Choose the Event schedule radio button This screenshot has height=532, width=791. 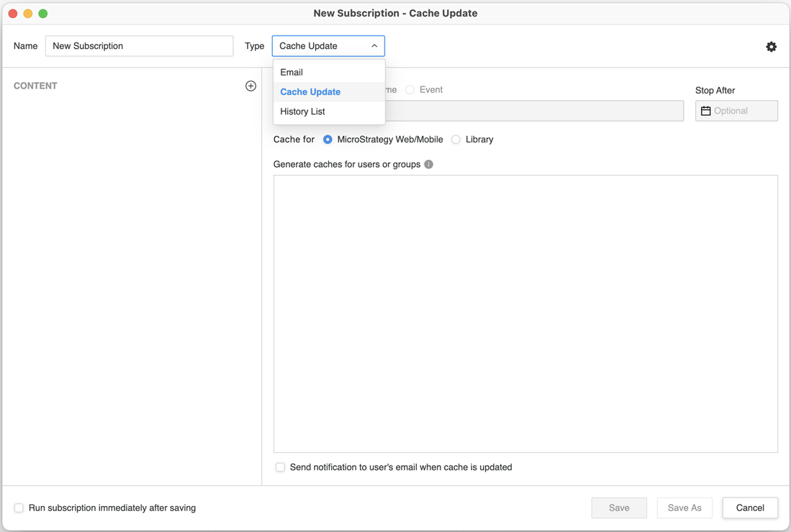[410, 90]
